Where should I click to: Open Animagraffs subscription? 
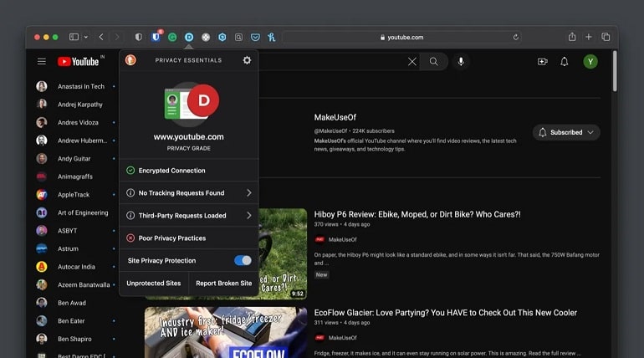[76, 176]
